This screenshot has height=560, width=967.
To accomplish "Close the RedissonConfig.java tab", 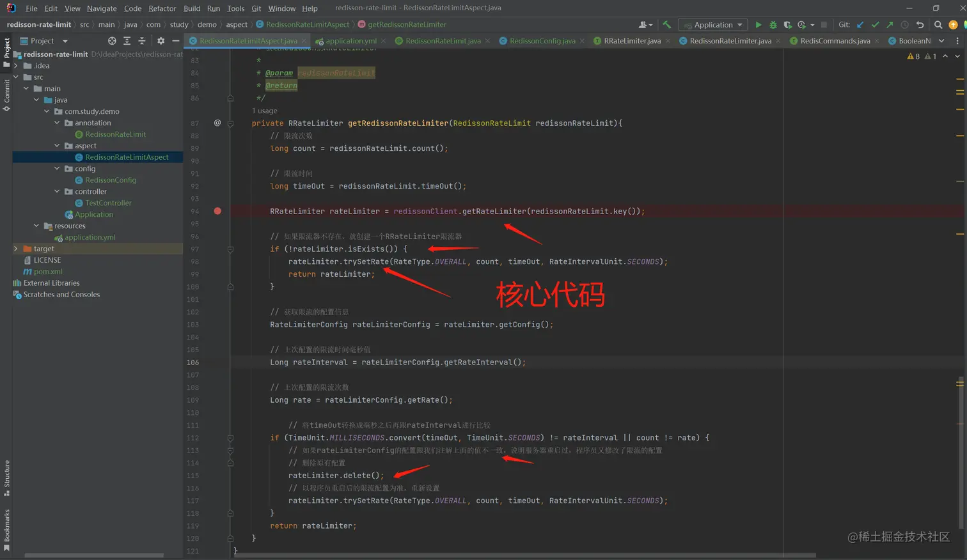I will click(x=582, y=41).
